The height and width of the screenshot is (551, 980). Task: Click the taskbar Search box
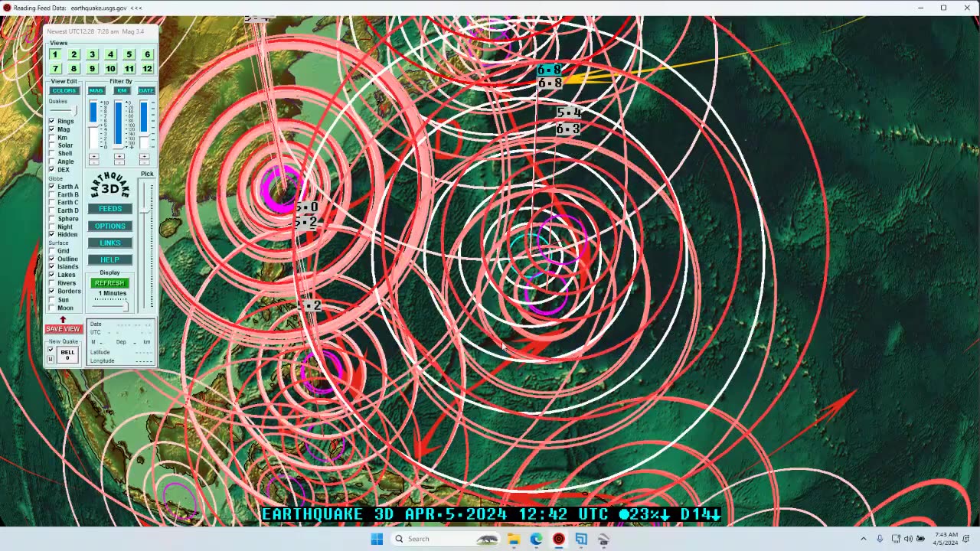(447, 539)
